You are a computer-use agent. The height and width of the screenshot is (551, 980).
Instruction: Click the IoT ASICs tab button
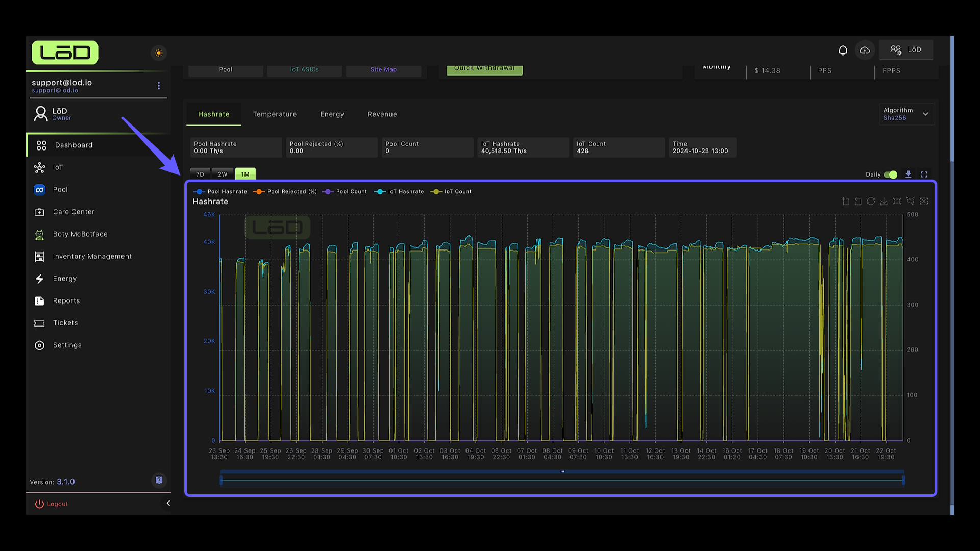(x=305, y=70)
